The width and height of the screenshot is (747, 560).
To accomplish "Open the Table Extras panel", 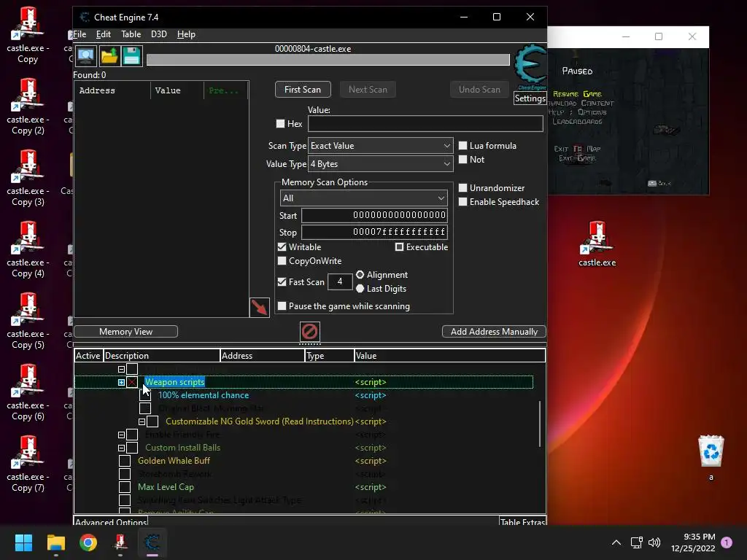I will (522, 522).
